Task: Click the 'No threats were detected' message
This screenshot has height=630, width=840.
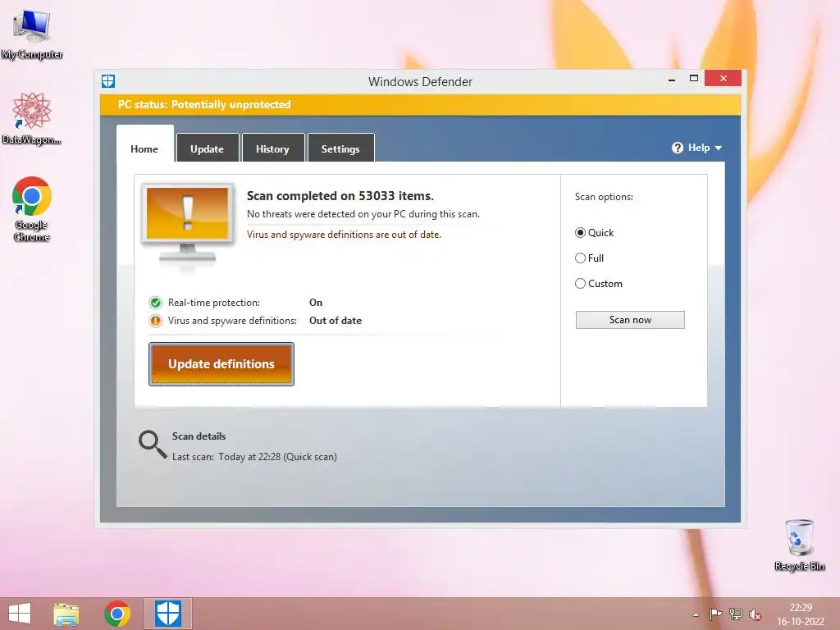Action: click(363, 214)
